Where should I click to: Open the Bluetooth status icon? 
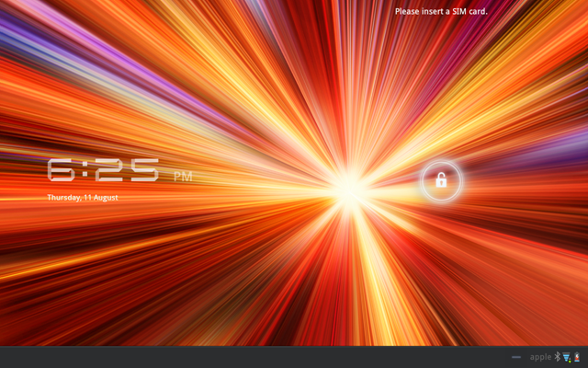pyautogui.click(x=558, y=357)
